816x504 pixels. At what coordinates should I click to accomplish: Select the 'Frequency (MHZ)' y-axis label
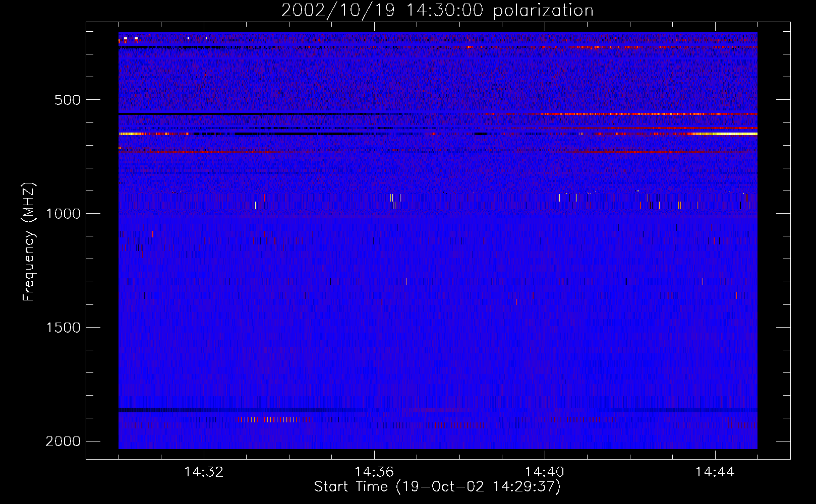[x=29, y=242]
